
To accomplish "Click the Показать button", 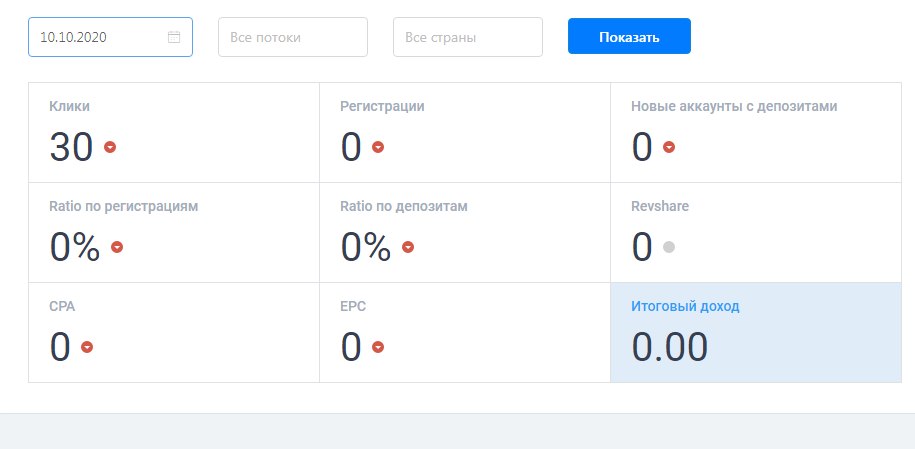I will [x=629, y=36].
